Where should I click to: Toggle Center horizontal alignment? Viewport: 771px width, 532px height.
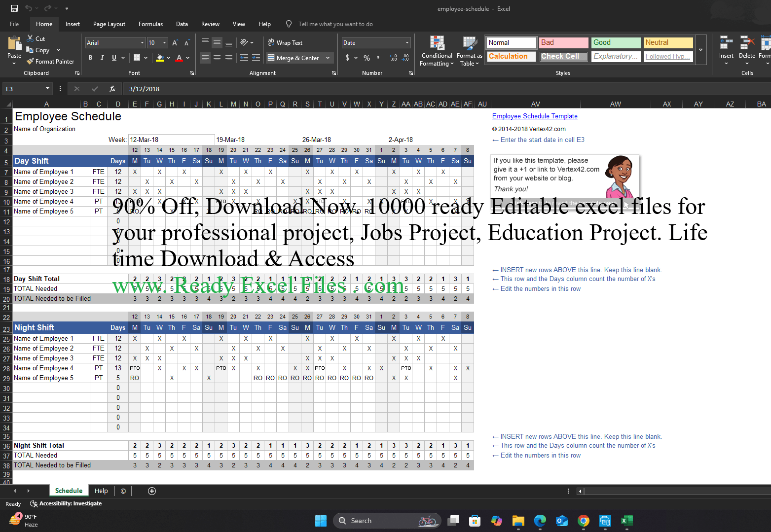click(x=217, y=58)
